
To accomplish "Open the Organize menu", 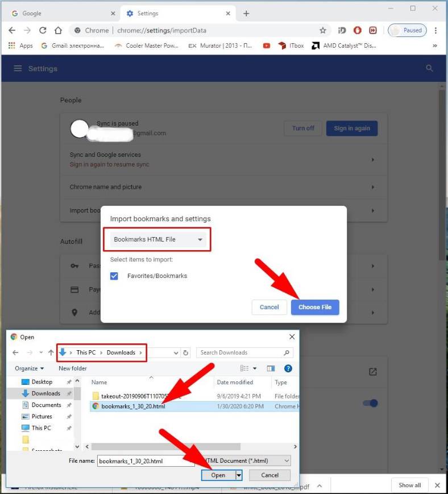I will 30,368.
